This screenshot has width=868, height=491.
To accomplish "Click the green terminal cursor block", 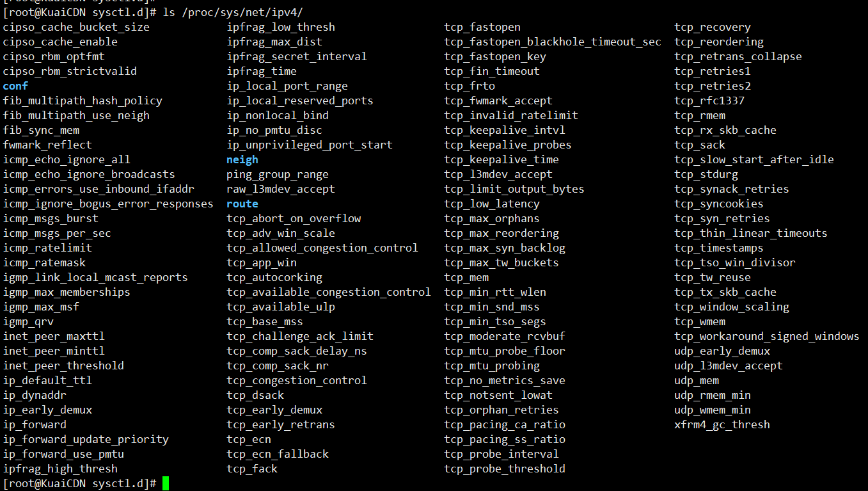I will [166, 483].
